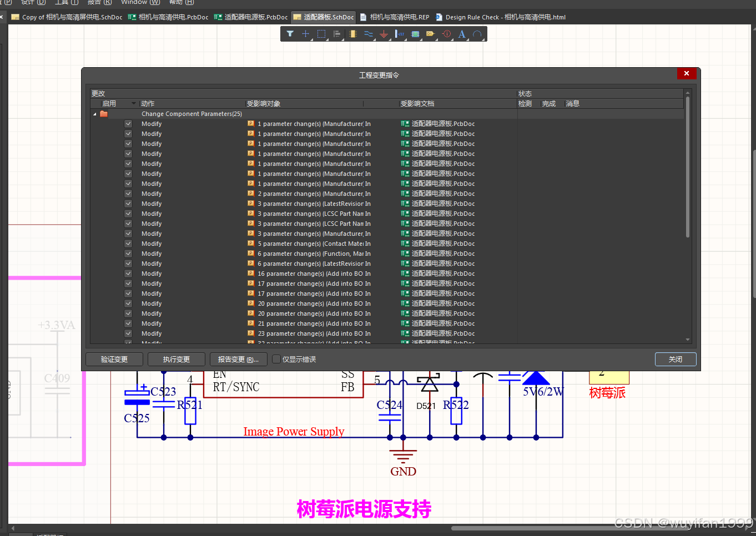Screen dimensions: 756x536
Task: Select the D1 port placement tool
Action: point(430,34)
